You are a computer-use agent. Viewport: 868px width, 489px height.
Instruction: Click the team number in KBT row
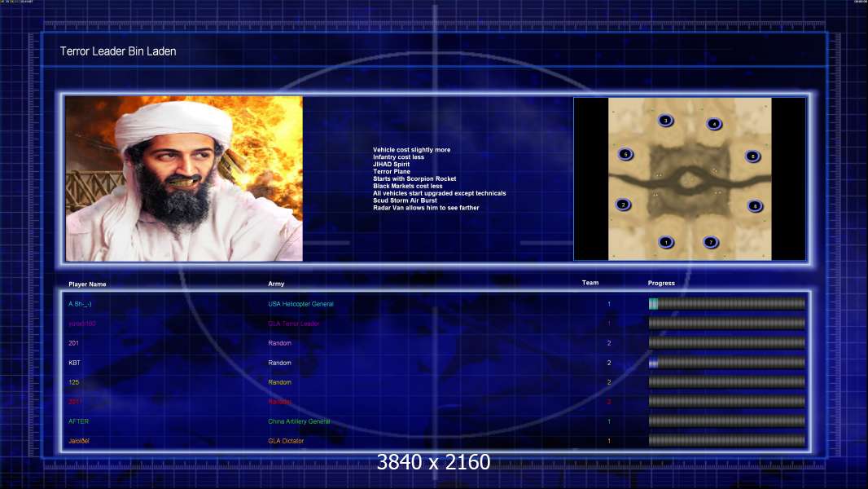pos(609,363)
